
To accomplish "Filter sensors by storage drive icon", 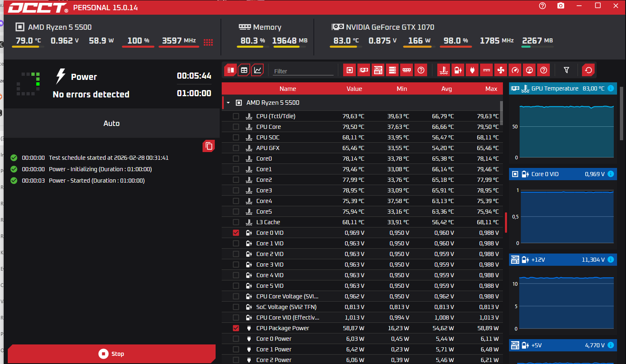I will click(392, 70).
